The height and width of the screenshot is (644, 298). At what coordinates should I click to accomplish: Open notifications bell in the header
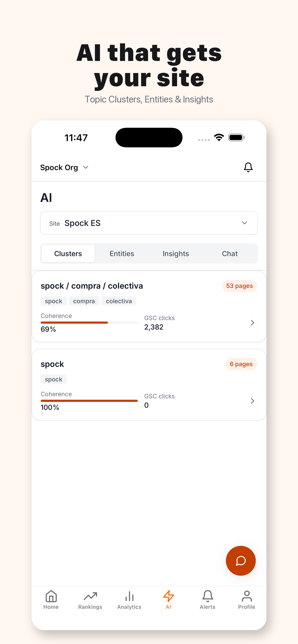point(248,167)
